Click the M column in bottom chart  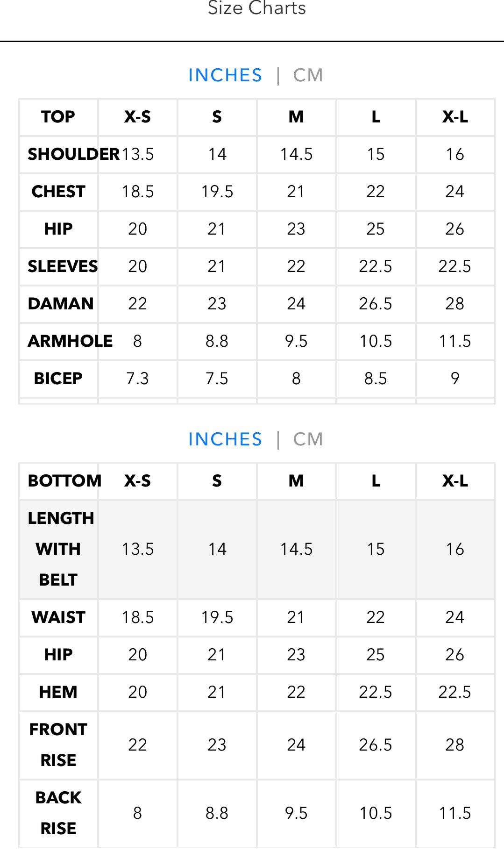tap(296, 481)
